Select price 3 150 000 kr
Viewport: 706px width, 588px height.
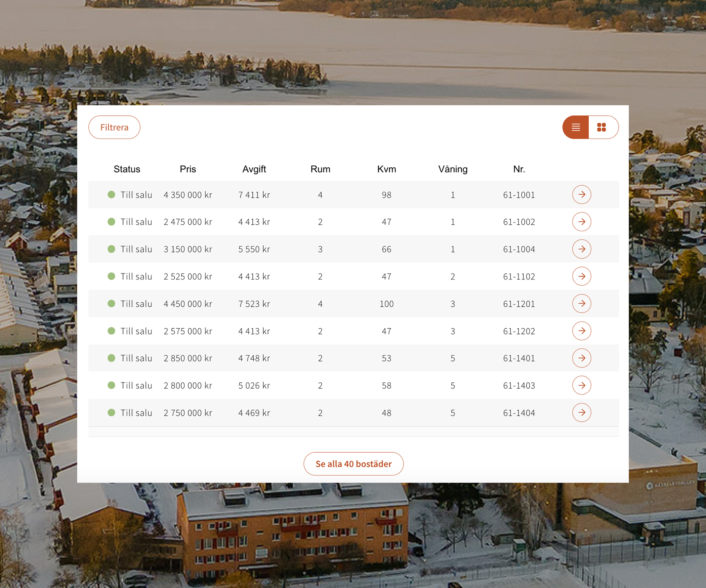[x=188, y=249]
